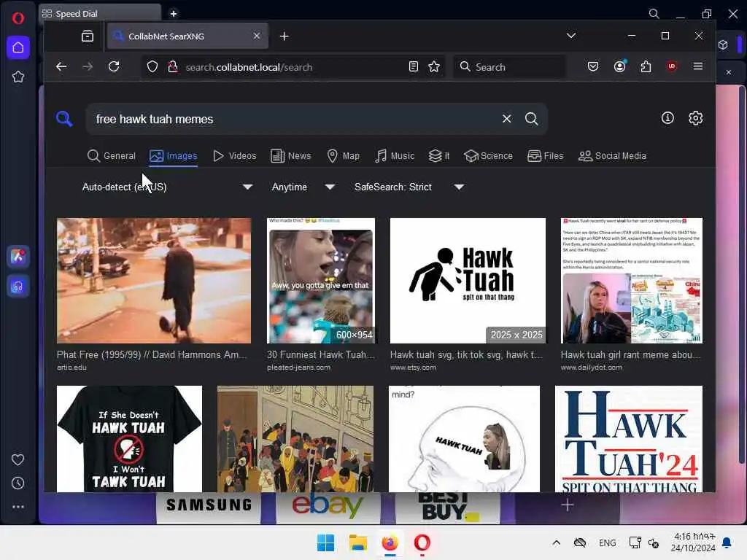Image resolution: width=747 pixels, height=560 pixels.
Task: Click the ENG language indicator
Action: pos(608,542)
